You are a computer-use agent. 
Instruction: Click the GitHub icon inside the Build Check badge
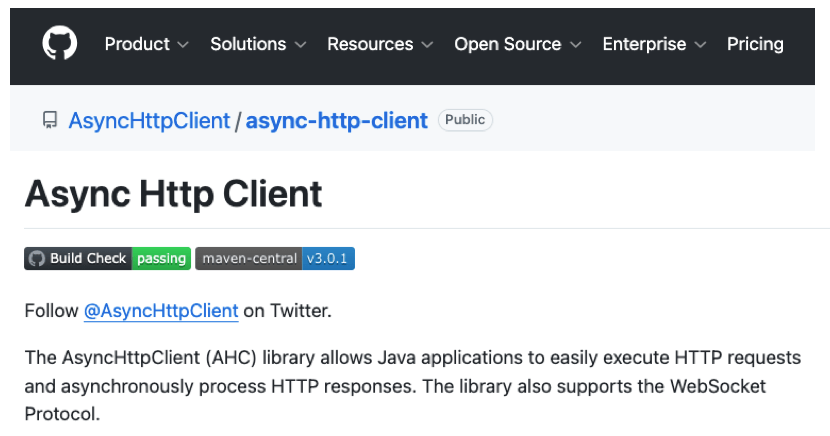[x=37, y=259]
